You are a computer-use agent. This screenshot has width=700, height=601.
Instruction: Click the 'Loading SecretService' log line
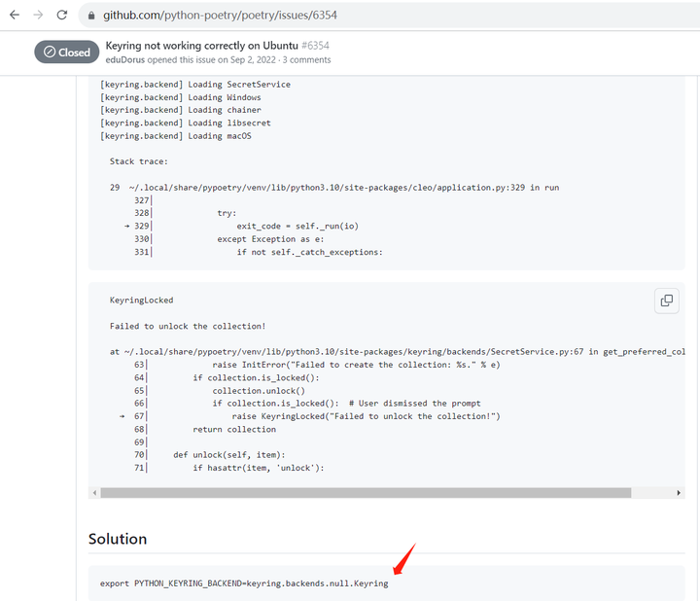point(195,85)
